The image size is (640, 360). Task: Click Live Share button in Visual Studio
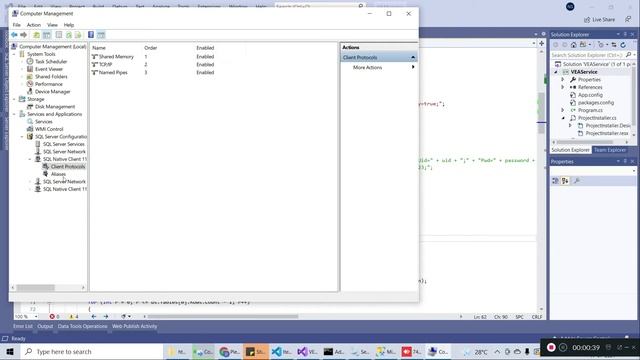pos(599,20)
